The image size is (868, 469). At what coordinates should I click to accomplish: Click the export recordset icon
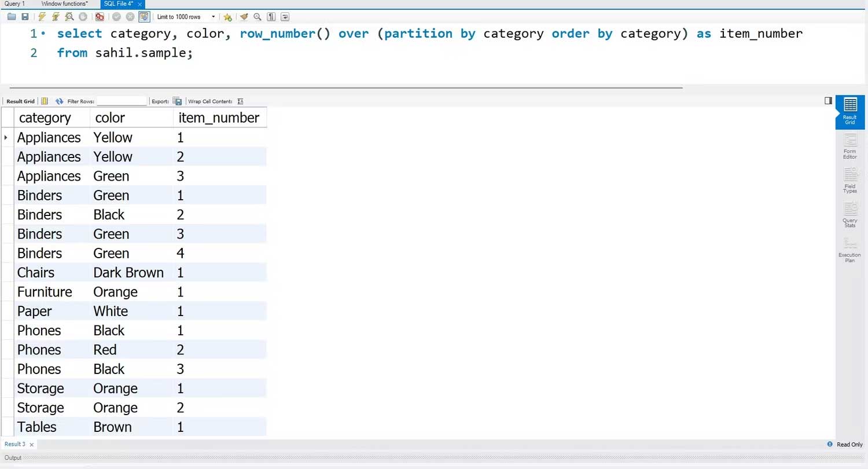tap(177, 101)
